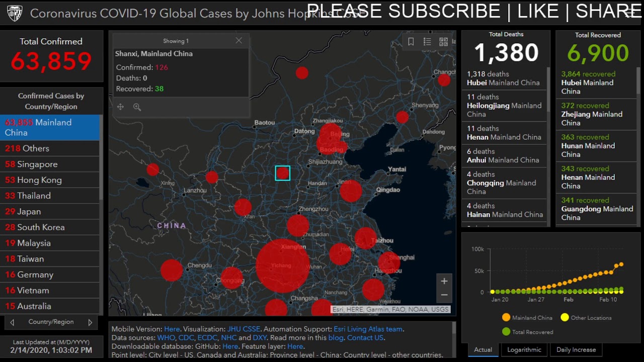Open the blog link
The width and height of the screenshot is (644, 362).
[x=336, y=338]
